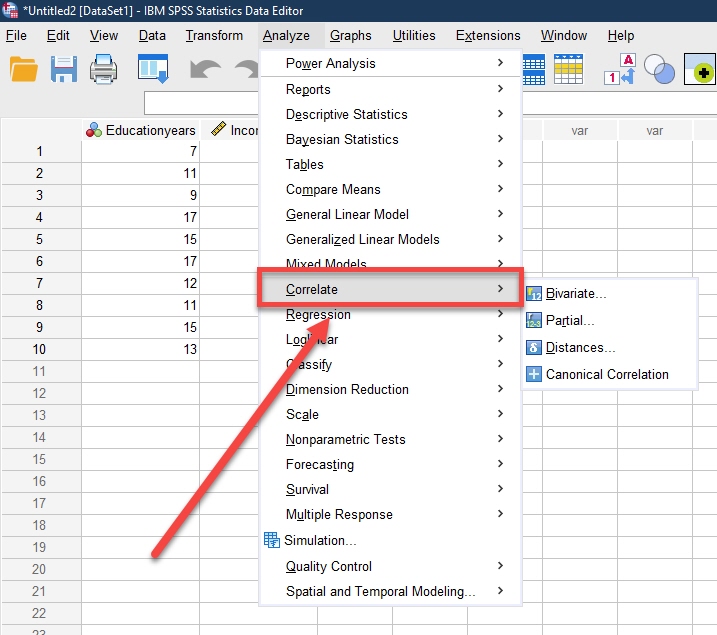The image size is (717, 635).
Task: Save the dataset with the floppy disk icon
Action: (x=64, y=69)
